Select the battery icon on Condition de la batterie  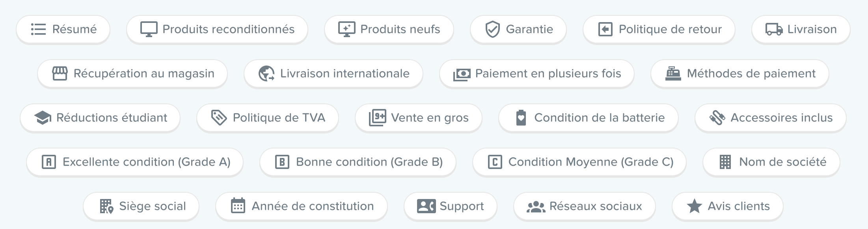point(521,118)
